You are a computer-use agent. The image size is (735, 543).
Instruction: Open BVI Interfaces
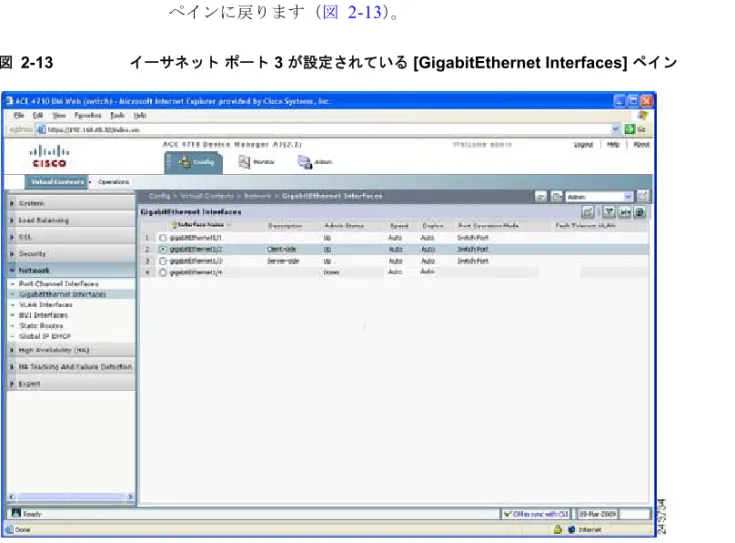(x=43, y=315)
